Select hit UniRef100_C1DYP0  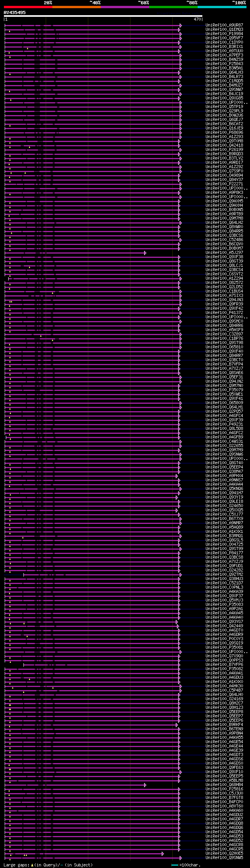coord(224,43)
